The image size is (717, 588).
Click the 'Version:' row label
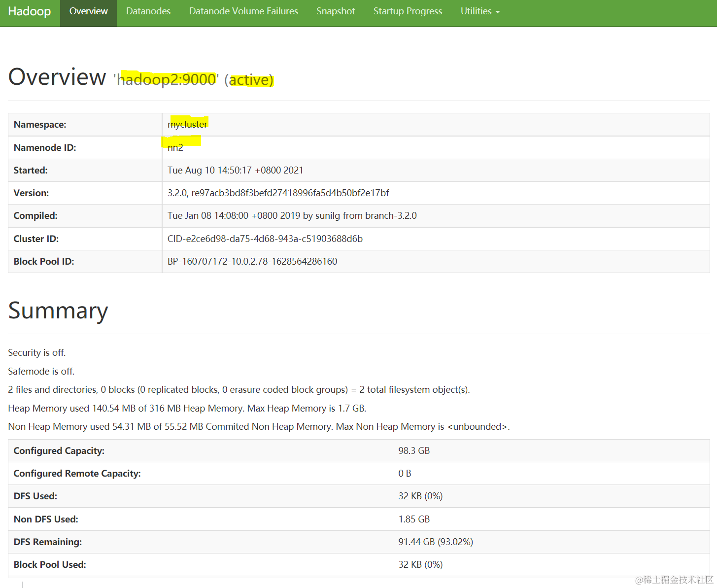click(31, 193)
